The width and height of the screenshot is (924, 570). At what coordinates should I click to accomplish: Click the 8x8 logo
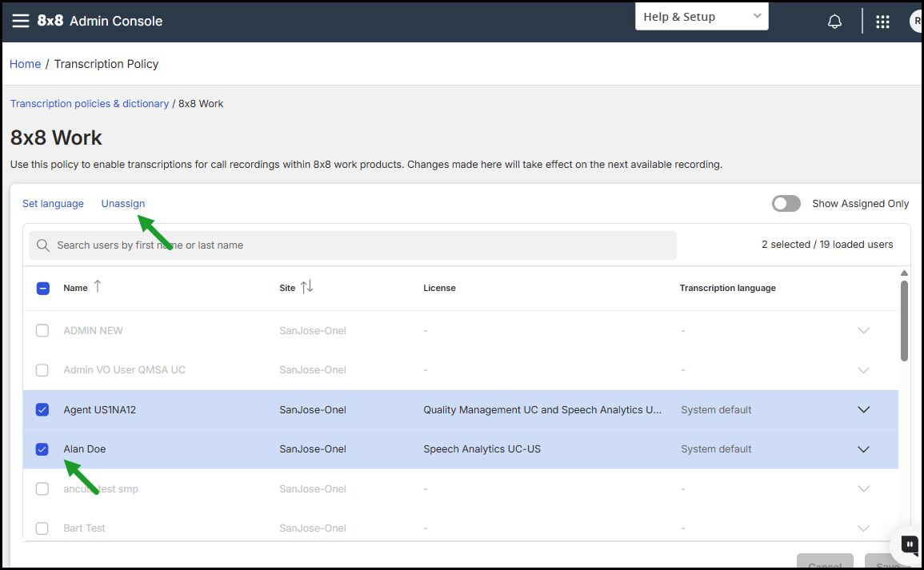[50, 21]
